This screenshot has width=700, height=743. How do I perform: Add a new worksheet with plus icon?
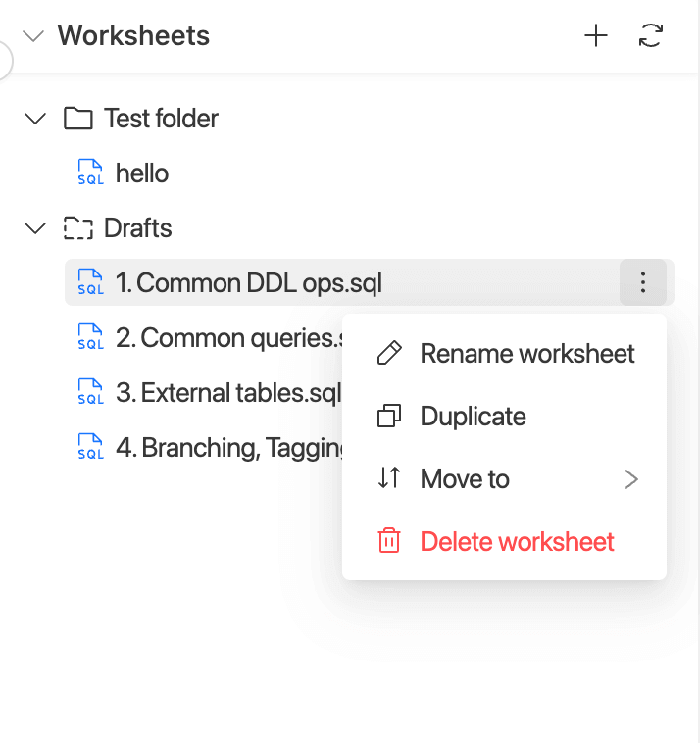point(596,36)
